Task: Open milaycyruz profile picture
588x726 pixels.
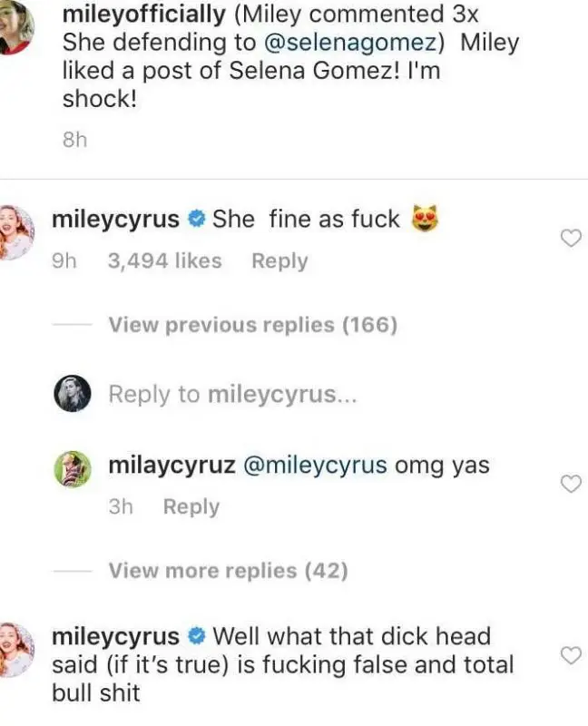Action: [73, 469]
